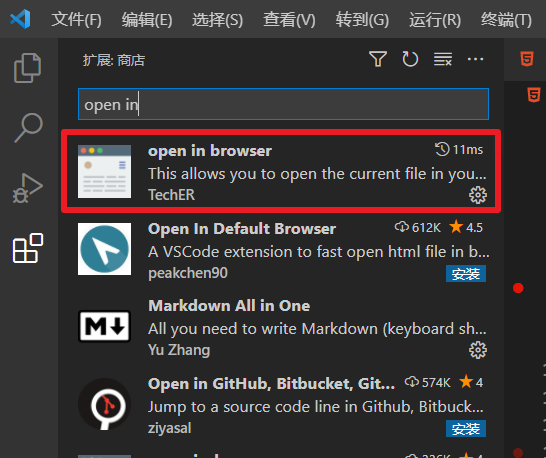The height and width of the screenshot is (458, 546).
Task: Open the Explorer view in activity bar
Action: (x=28, y=68)
